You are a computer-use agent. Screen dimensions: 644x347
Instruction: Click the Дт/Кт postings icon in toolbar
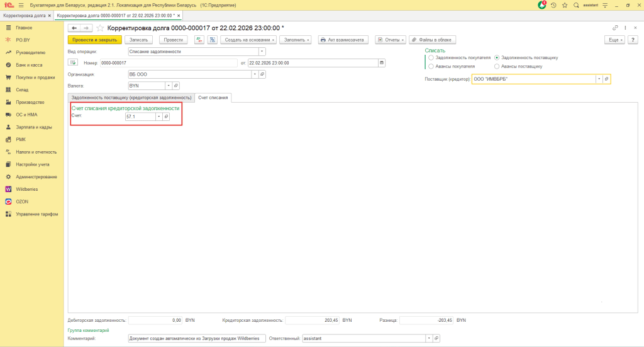[199, 40]
